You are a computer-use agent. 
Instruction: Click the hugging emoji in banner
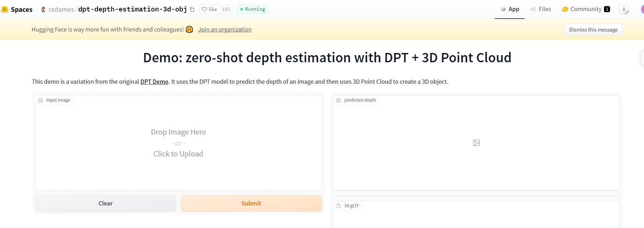(x=189, y=29)
